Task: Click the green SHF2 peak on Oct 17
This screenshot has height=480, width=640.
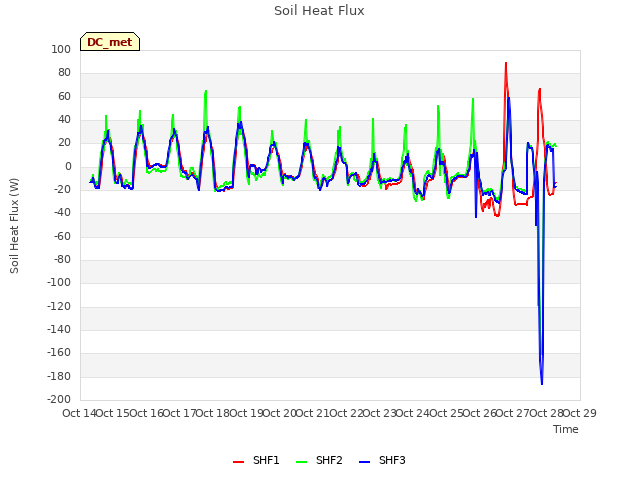Action: pos(206,91)
